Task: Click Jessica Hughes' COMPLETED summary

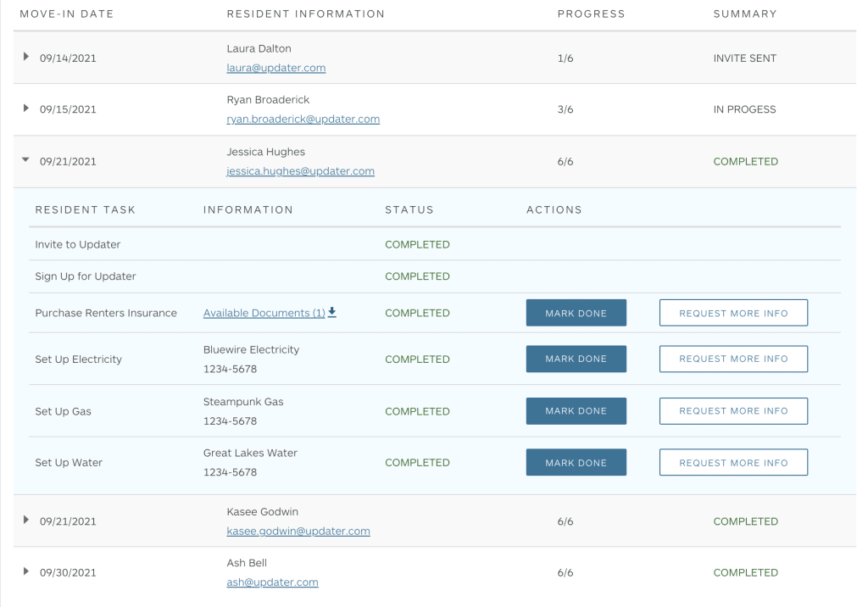Action: (746, 162)
